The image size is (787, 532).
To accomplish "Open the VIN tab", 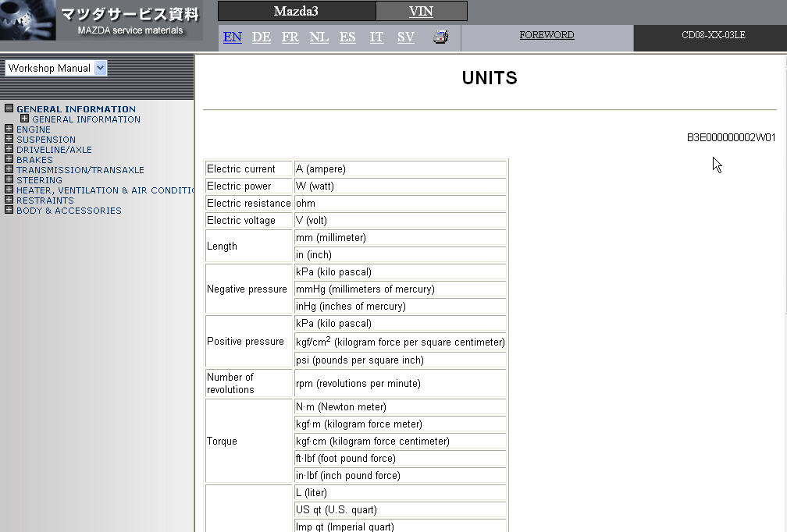I will point(421,11).
